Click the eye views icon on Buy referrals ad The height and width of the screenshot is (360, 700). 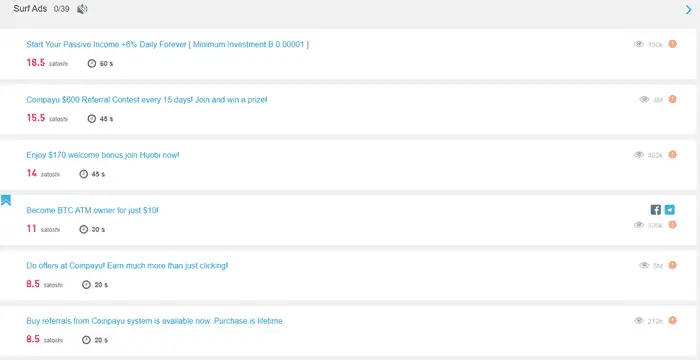click(x=639, y=321)
